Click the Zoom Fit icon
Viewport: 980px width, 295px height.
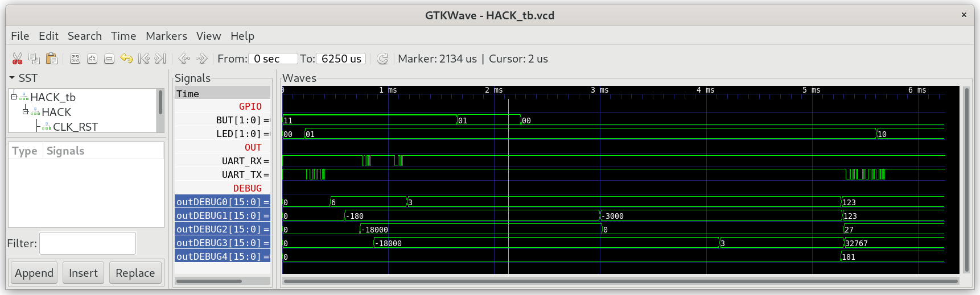click(75, 59)
